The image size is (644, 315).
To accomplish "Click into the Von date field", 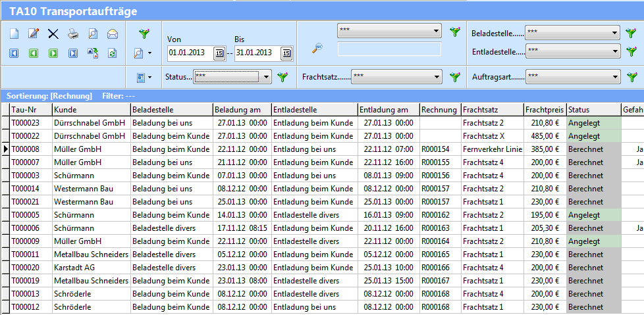I will 190,53.
